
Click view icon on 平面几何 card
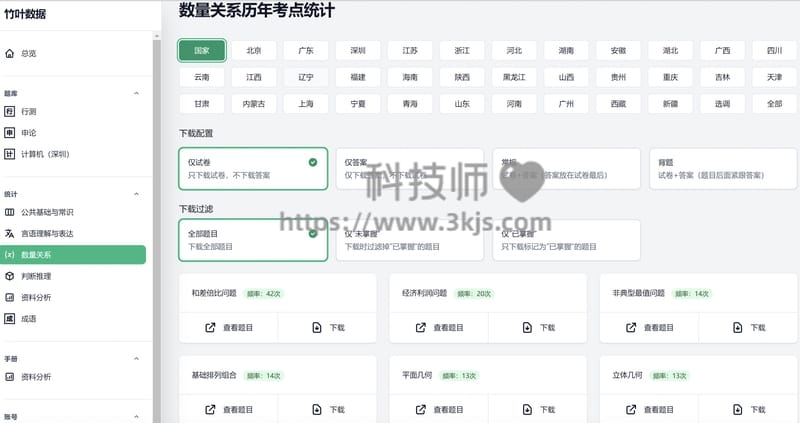point(420,409)
